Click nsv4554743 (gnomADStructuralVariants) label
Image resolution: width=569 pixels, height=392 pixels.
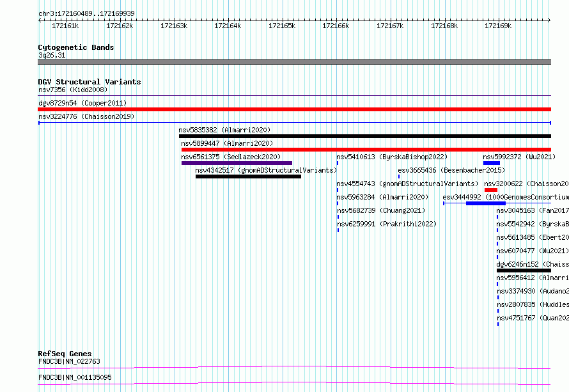[x=407, y=184]
